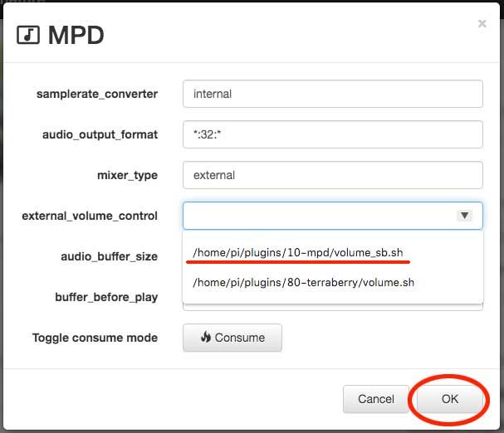Click the audio_output_format label
Image resolution: width=504 pixels, height=433 pixels.
[100, 134]
